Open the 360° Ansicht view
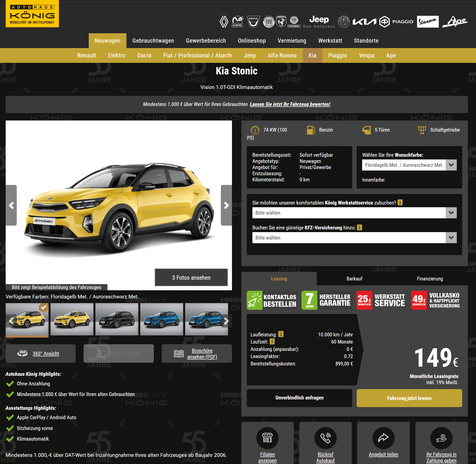Viewport: 476px width, 464px height. click(x=41, y=353)
